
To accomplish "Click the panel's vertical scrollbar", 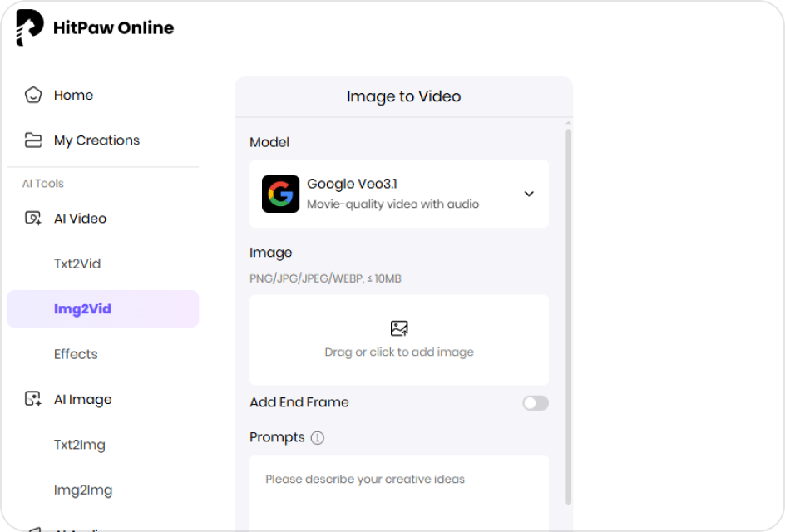I will click(569, 316).
